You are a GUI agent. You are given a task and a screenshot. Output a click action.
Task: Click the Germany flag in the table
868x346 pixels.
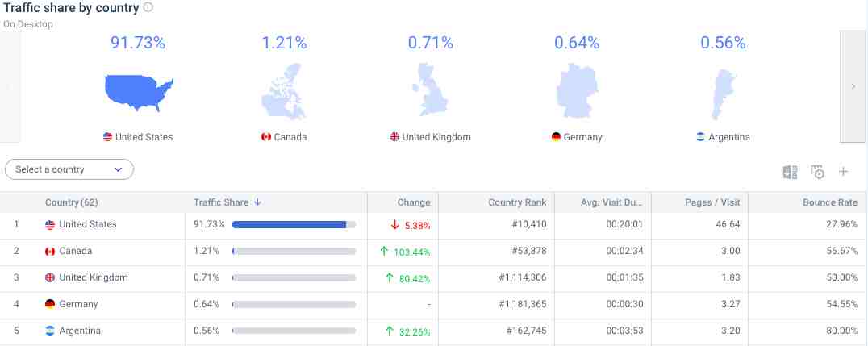50,304
